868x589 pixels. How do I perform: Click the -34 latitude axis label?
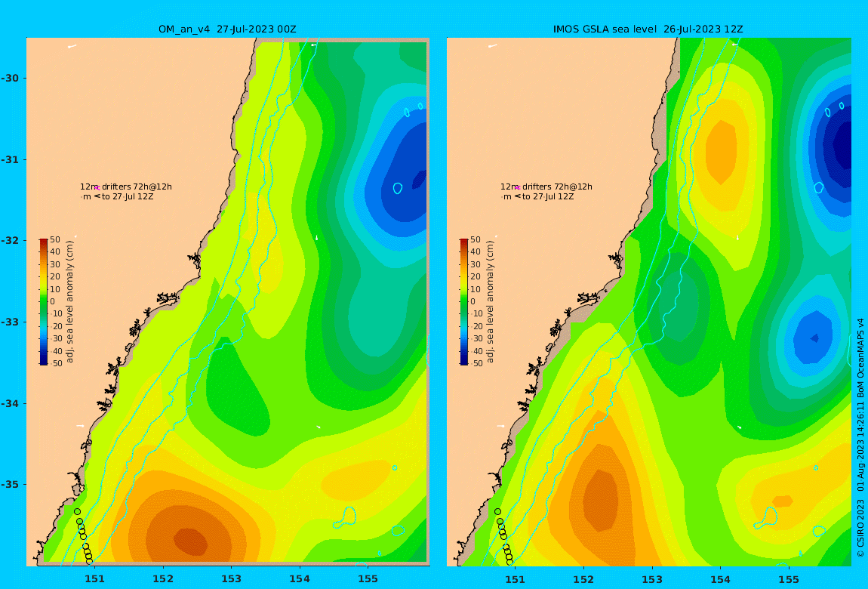click(x=10, y=403)
